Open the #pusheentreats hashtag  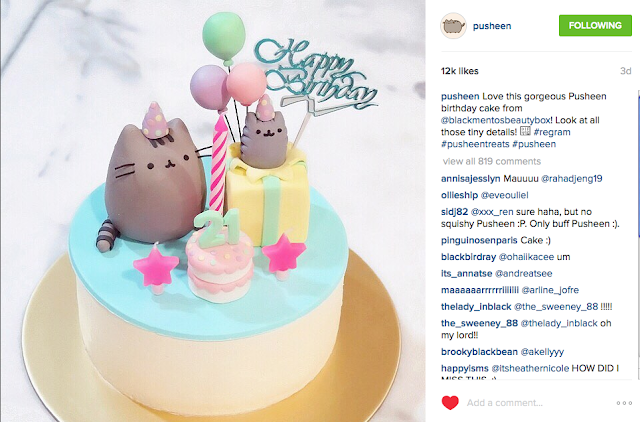(475, 144)
